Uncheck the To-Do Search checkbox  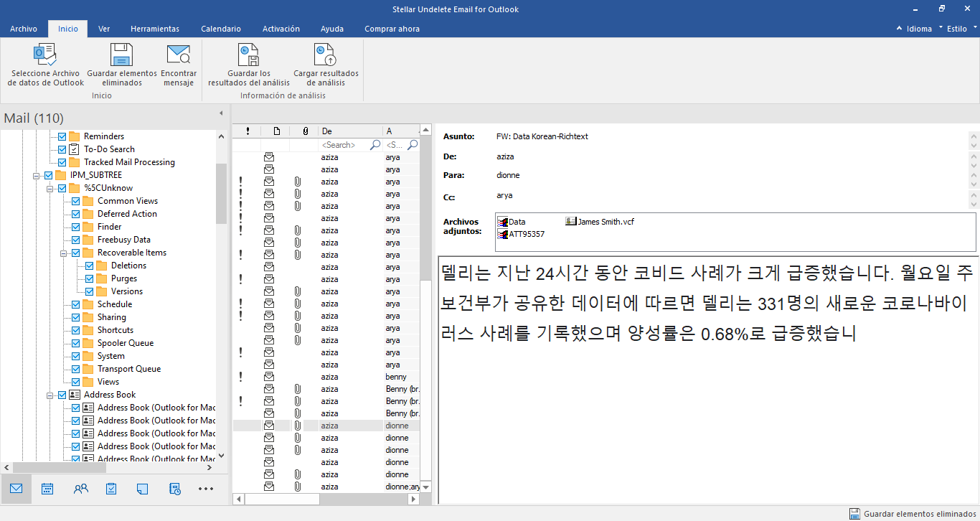(62, 149)
